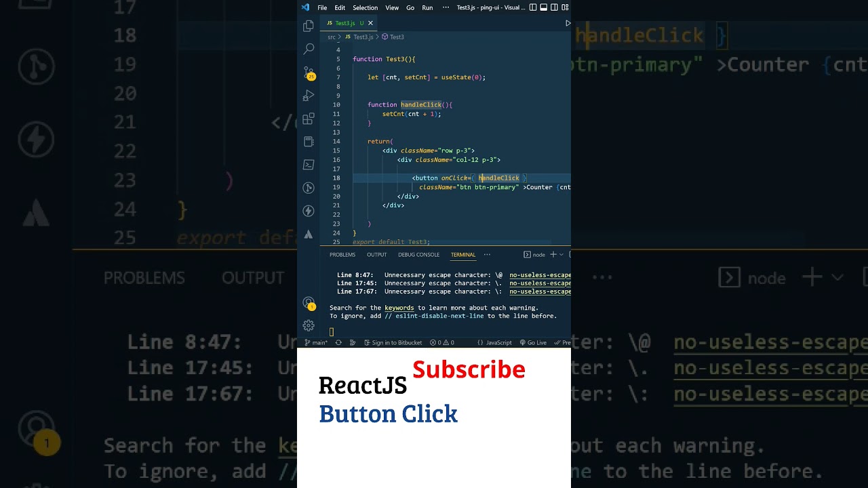Click the VS Code logo in title bar

[x=305, y=7]
